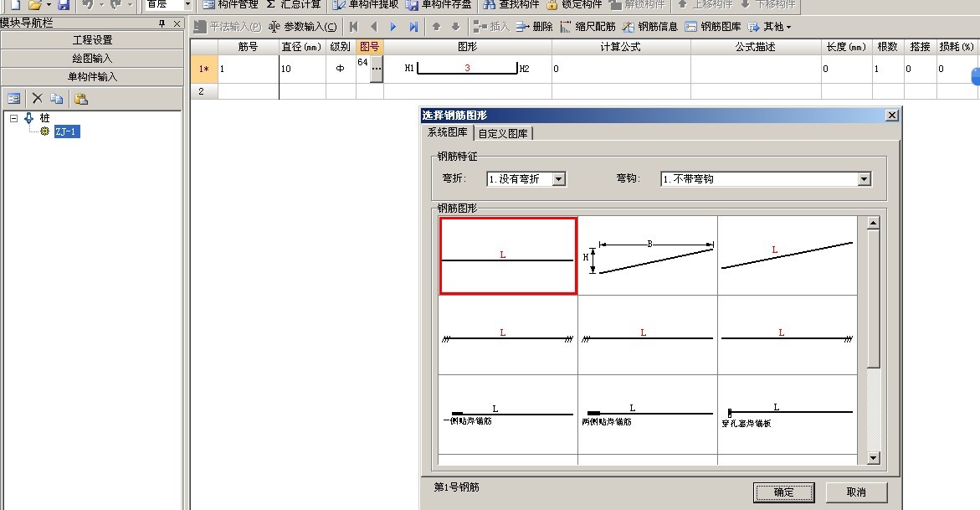
Task: Open 钢筋图库 rebar library
Action: (x=713, y=27)
